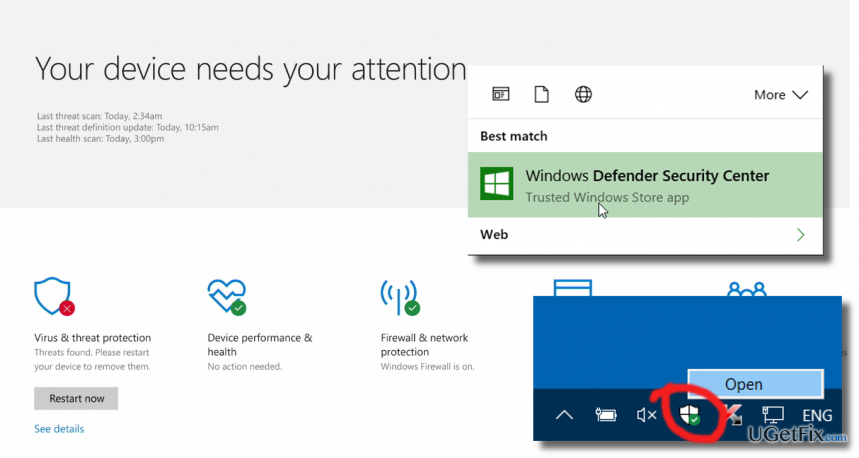Click the Virus & threat protection title
Image resolution: width=859 pixels, height=458 pixels.
click(93, 337)
